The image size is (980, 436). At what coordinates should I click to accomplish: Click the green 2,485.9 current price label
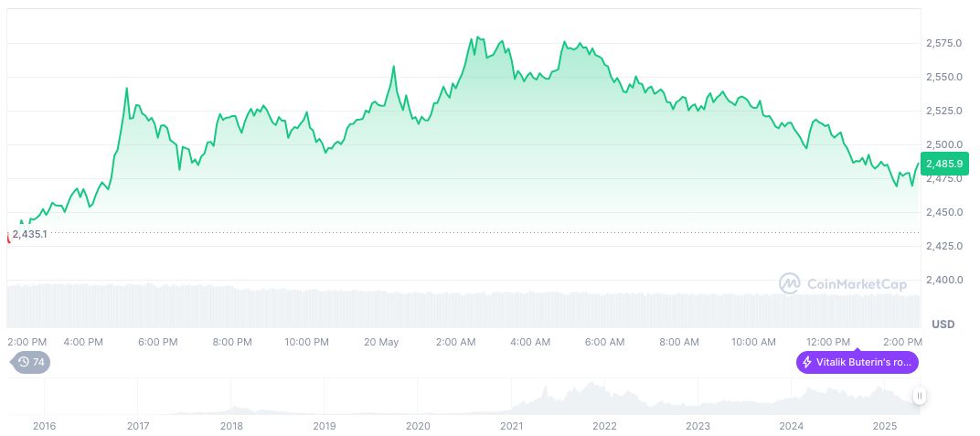tap(943, 165)
